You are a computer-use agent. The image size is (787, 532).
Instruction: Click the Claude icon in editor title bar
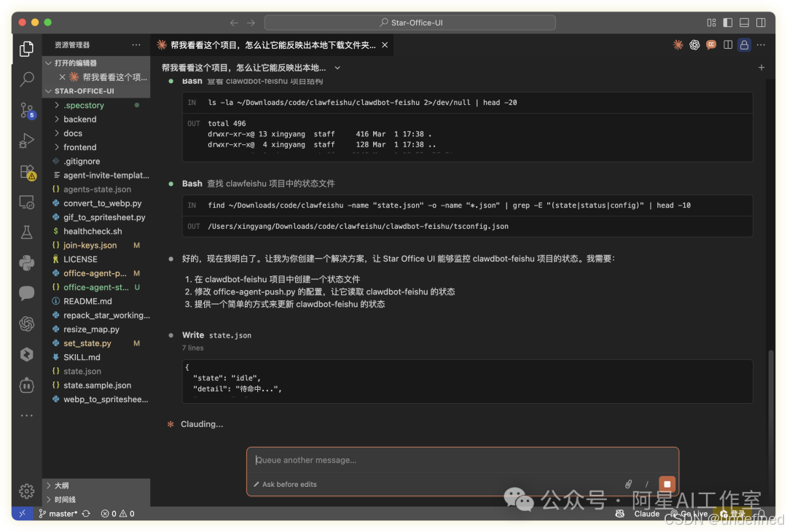(678, 45)
